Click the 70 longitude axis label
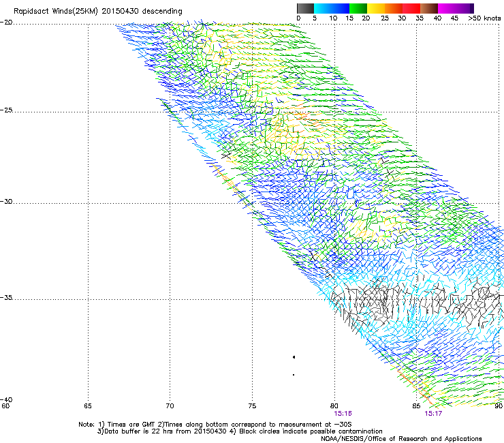 (x=170, y=406)
